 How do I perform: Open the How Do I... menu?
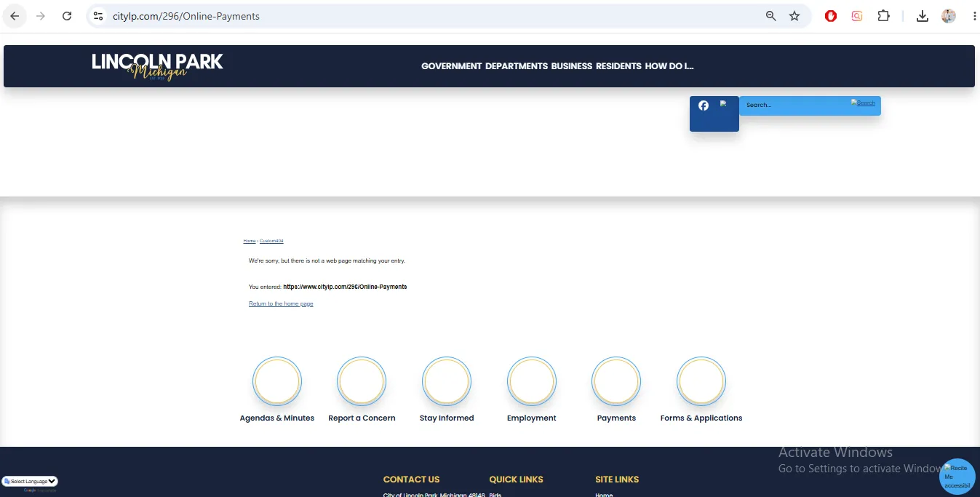coord(669,66)
